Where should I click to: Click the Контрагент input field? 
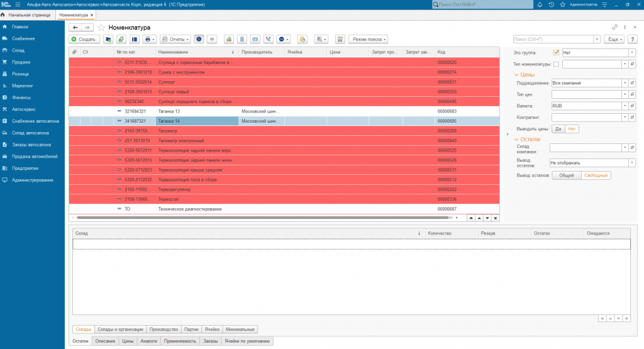[587, 118]
